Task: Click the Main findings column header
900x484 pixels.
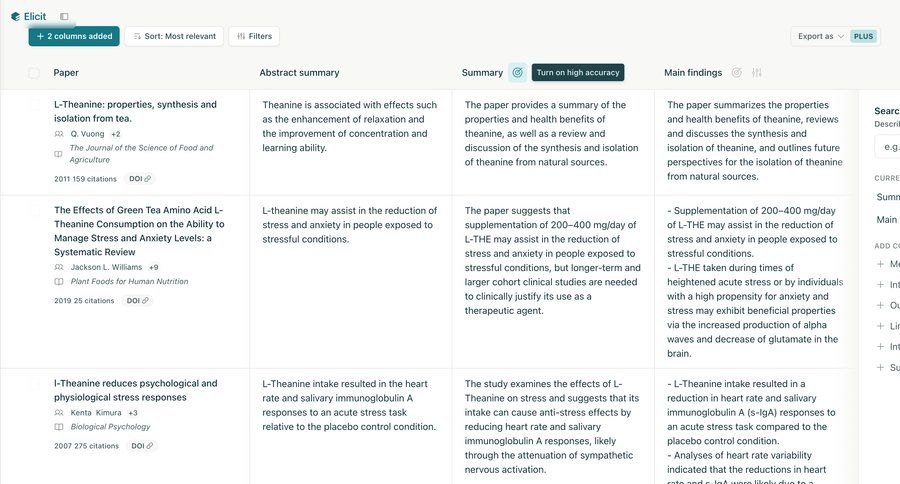Action: point(693,73)
